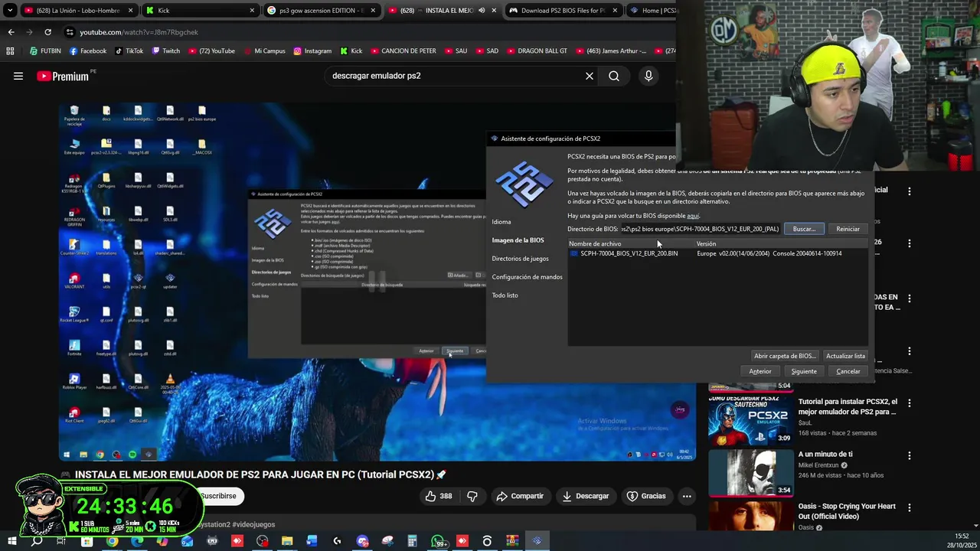Open the more actions menu beside Gracias
Screen dimensions: 980x551
(x=687, y=496)
